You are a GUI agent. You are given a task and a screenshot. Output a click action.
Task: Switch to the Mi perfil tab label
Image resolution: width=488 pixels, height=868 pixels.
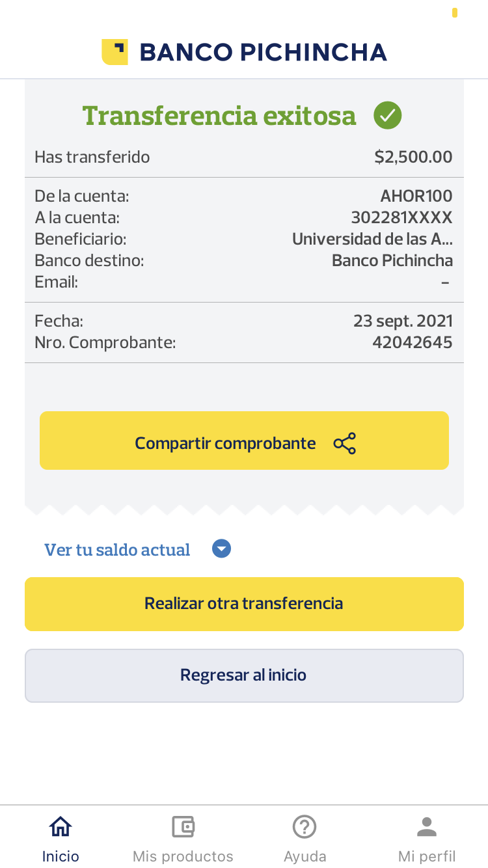click(x=427, y=856)
